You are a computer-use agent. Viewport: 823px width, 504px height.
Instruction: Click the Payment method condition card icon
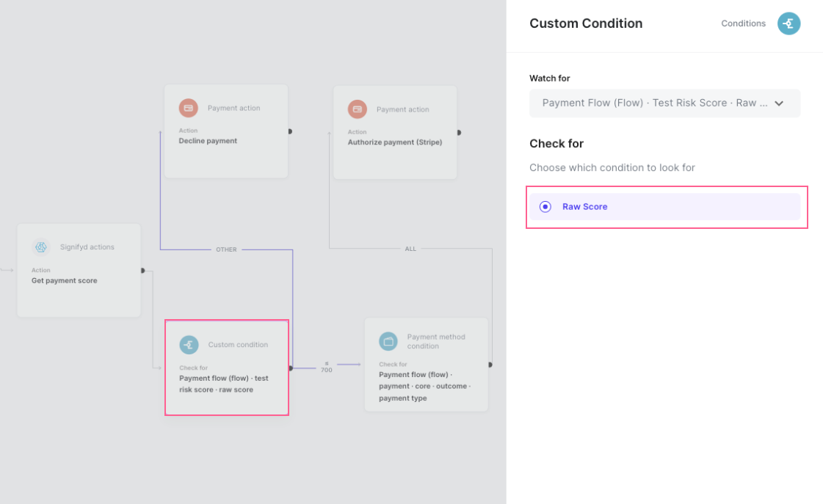click(x=388, y=340)
